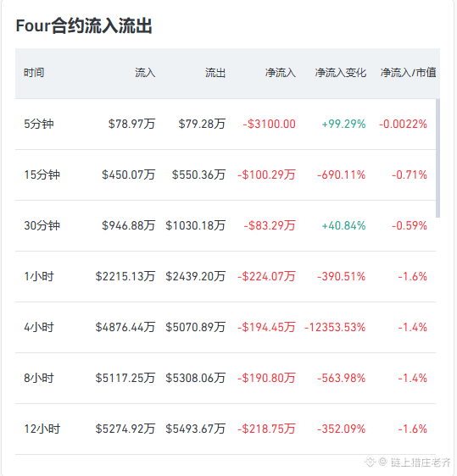Select the 1小时 row label
This screenshot has width=457, height=476.
[x=39, y=277]
